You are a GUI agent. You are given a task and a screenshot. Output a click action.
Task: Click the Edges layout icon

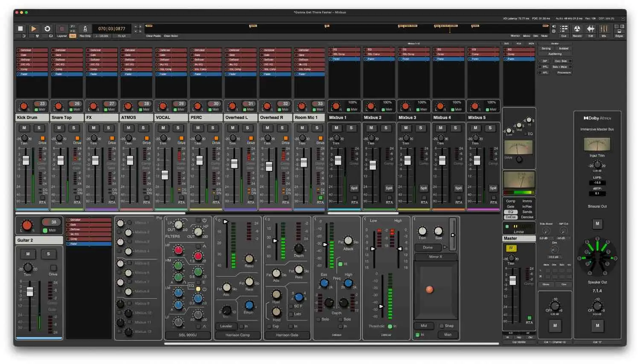[619, 29]
